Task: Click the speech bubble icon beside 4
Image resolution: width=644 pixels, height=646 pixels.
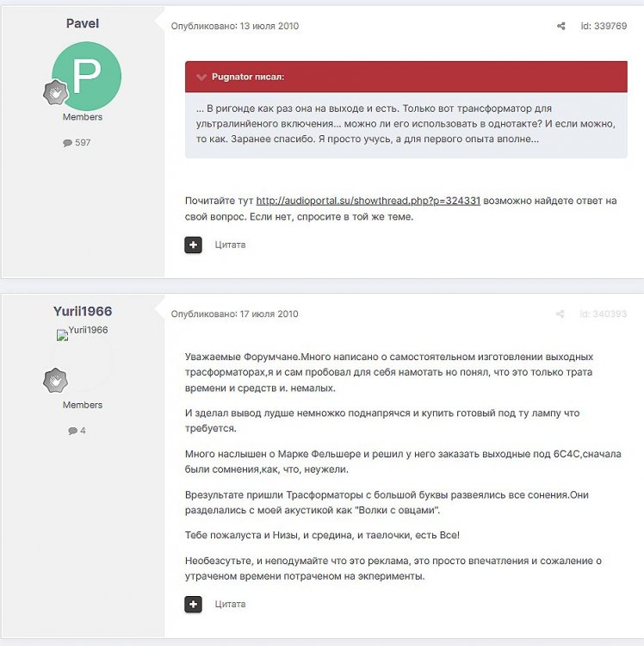Action: point(73,431)
